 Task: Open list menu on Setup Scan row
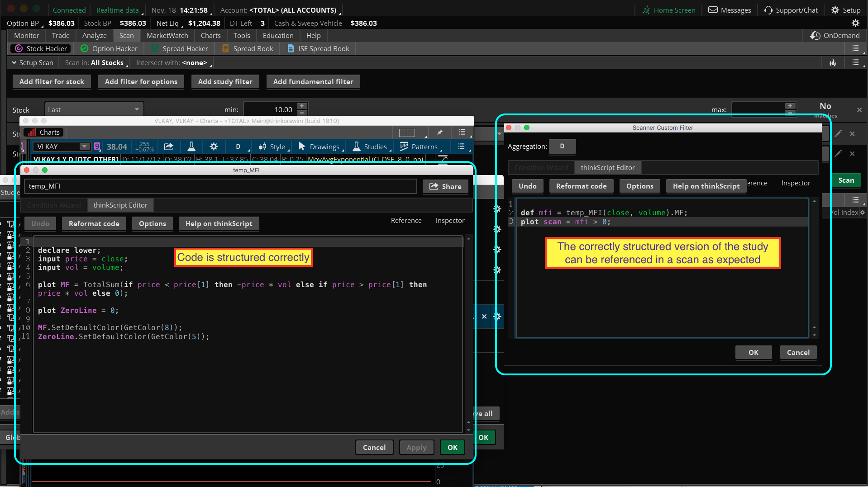(x=855, y=63)
